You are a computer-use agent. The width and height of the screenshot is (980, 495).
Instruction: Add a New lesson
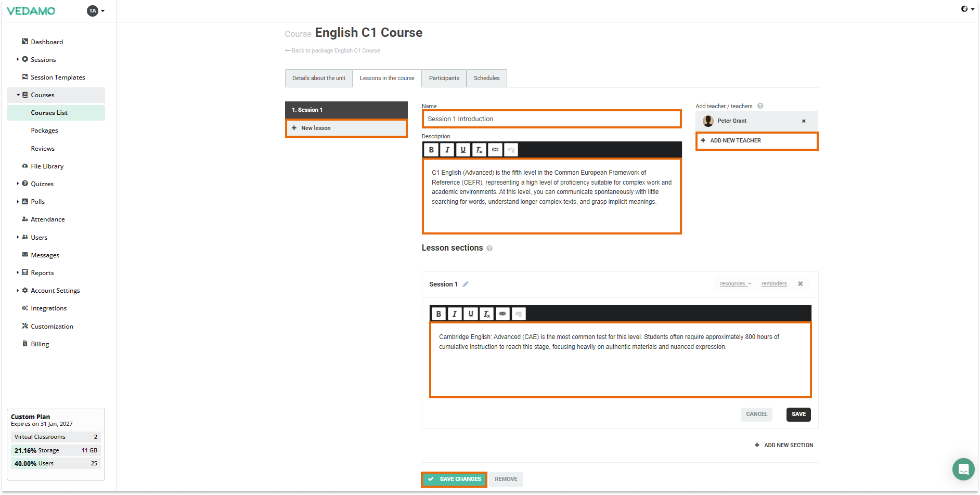(346, 128)
